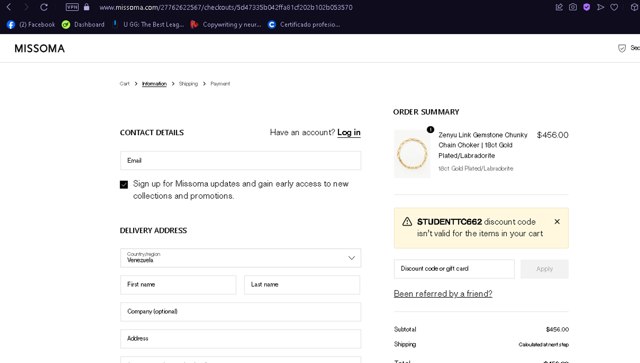Click the Zenyu choker product thumbnail

(x=412, y=154)
